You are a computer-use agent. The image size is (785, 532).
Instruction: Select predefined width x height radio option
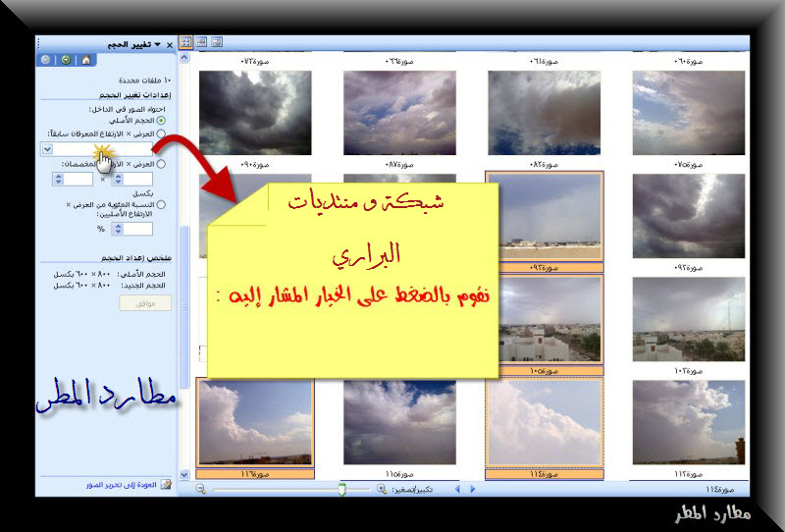click(161, 133)
